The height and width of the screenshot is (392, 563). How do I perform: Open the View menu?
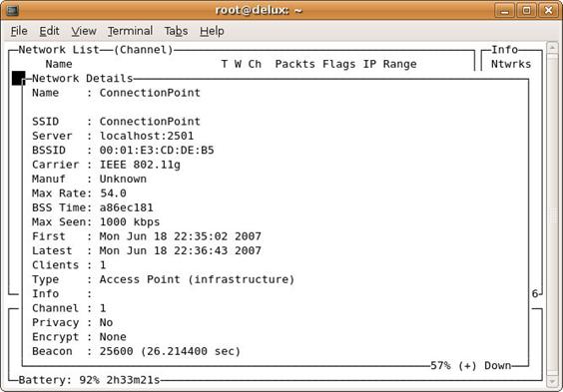(x=84, y=31)
